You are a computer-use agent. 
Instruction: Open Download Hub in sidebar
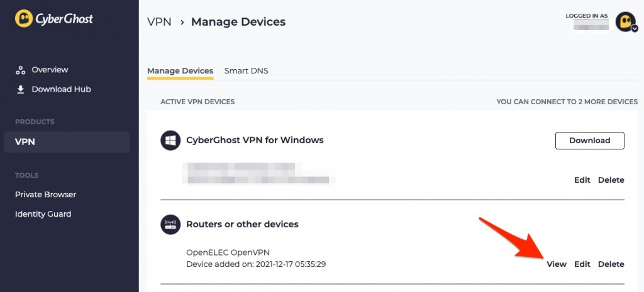click(x=61, y=89)
